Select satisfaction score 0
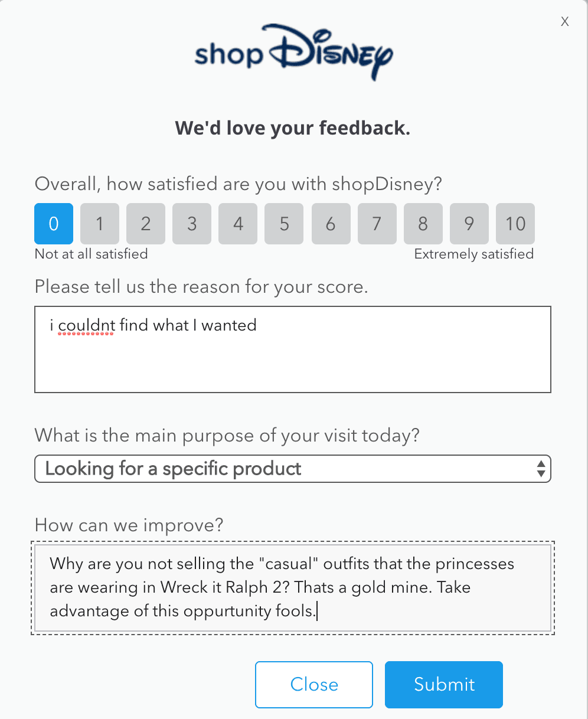The height and width of the screenshot is (719, 588). click(54, 224)
